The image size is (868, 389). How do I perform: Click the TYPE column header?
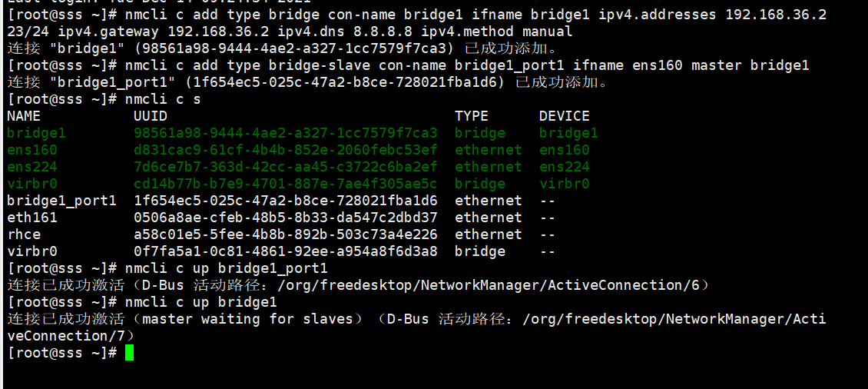tap(472, 116)
